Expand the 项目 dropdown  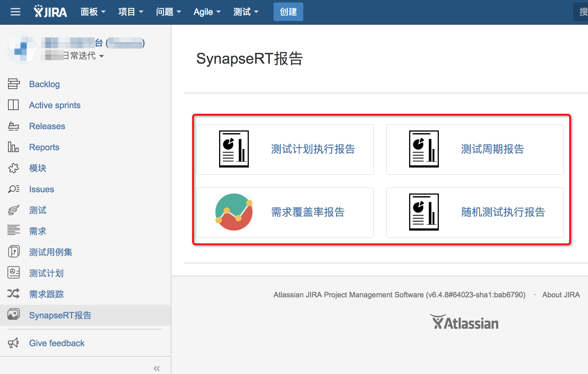point(131,12)
